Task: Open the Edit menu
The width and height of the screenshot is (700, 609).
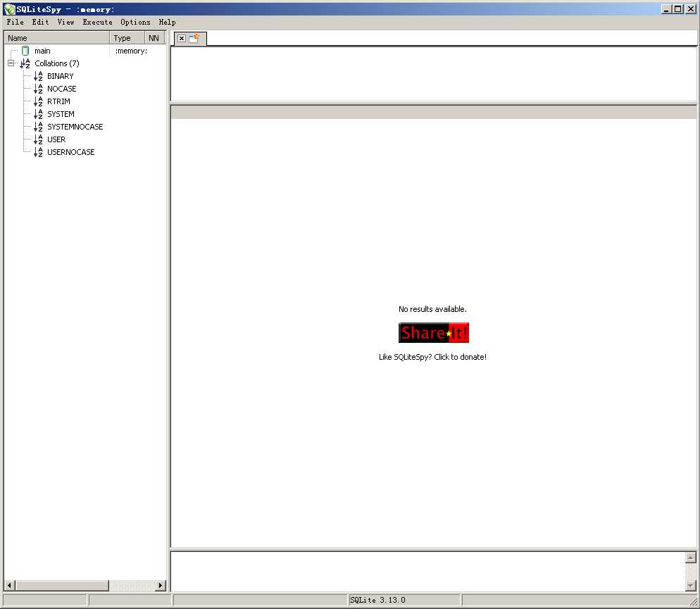Action: coord(40,22)
